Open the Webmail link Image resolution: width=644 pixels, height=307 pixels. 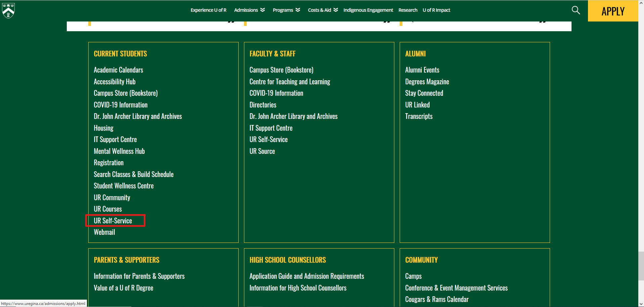tap(104, 232)
